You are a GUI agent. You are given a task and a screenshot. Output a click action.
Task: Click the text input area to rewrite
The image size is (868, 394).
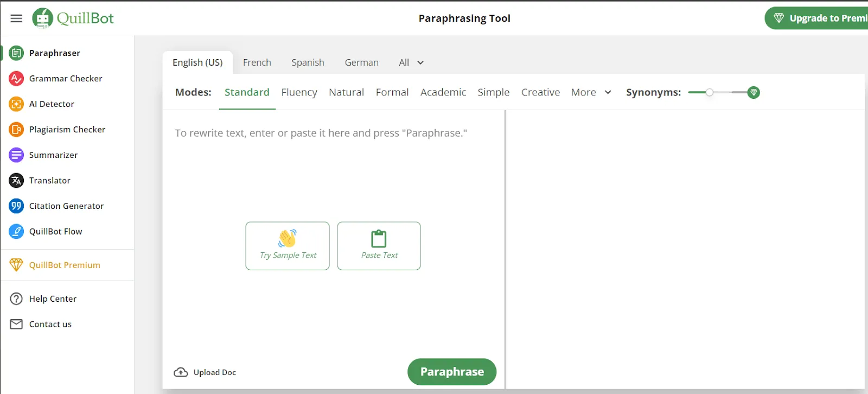pos(334,233)
